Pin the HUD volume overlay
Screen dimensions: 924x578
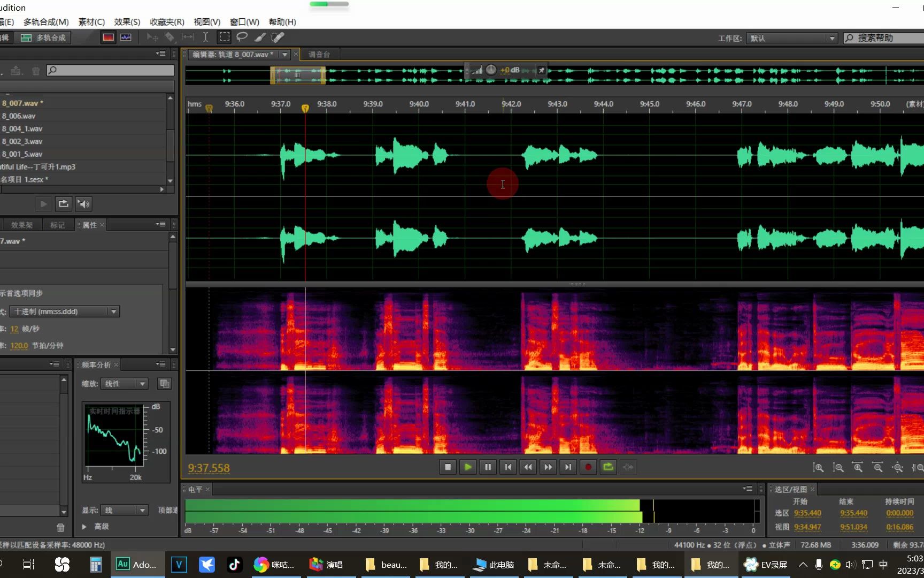pyautogui.click(x=541, y=70)
